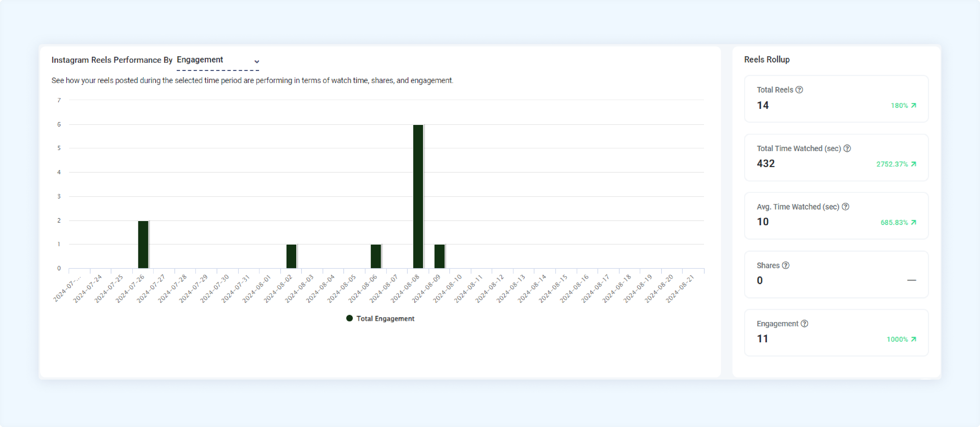Click the y-axis value 7 label
Screen dimensions: 980x427
pos(59,101)
